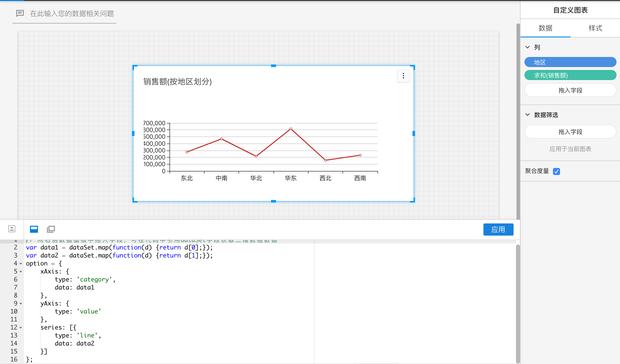
Task: Click the top-middle resize handle of the chart
Action: click(273, 66)
